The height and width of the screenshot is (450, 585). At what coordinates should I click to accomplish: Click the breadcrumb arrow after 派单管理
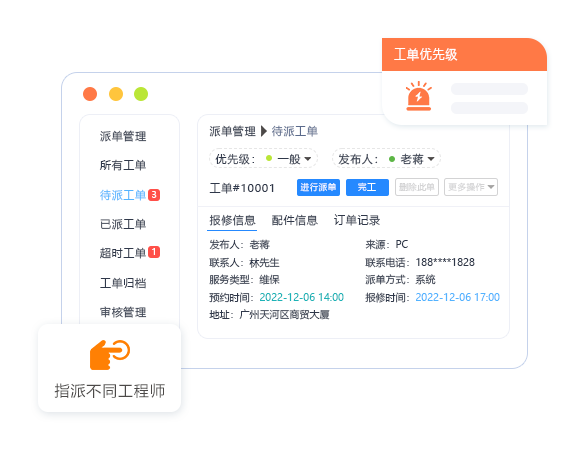pos(264,131)
